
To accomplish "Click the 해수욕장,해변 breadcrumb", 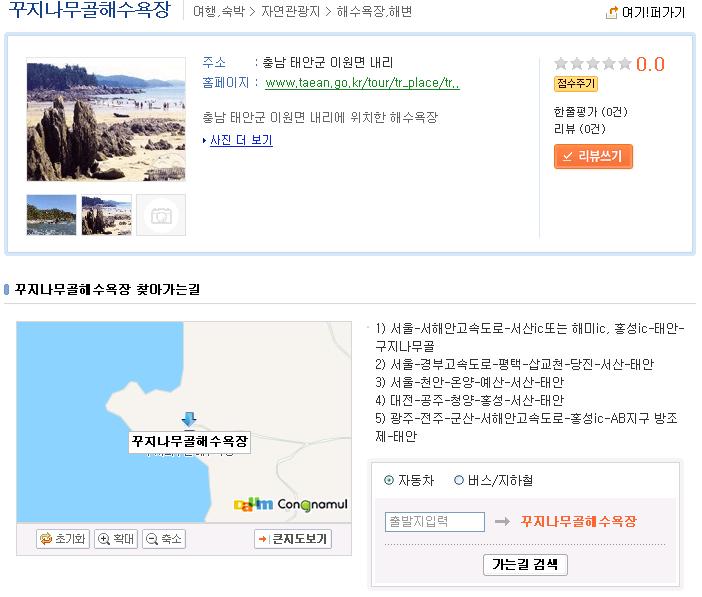I will pos(374,12).
